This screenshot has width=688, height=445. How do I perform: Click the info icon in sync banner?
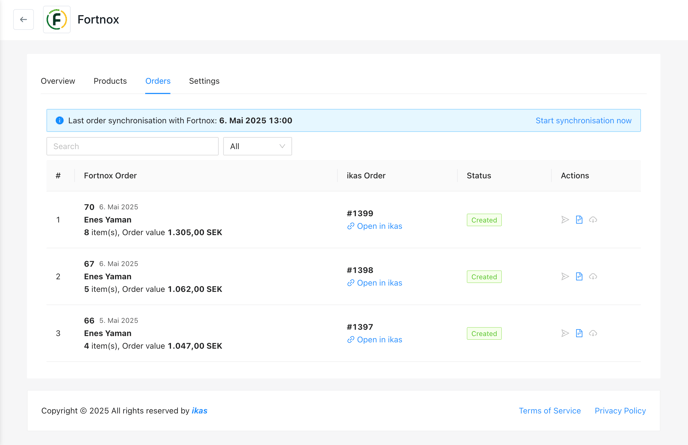[60, 120]
